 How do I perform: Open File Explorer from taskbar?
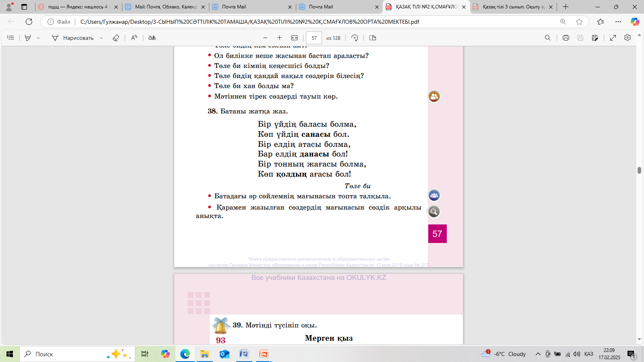pyautogui.click(x=205, y=354)
